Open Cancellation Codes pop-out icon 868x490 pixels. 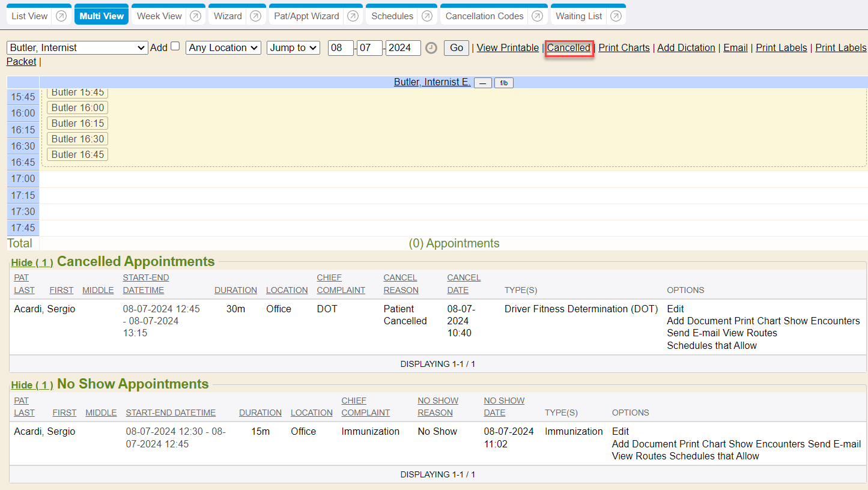pos(537,16)
